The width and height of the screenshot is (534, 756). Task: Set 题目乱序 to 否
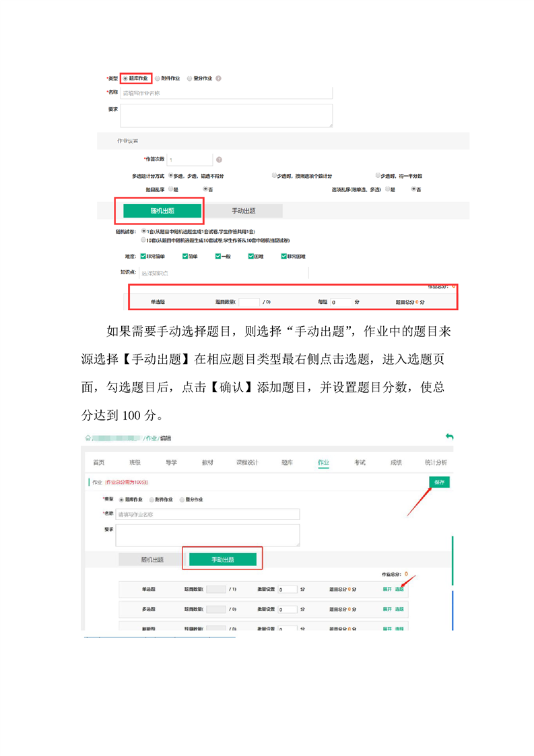(x=205, y=189)
